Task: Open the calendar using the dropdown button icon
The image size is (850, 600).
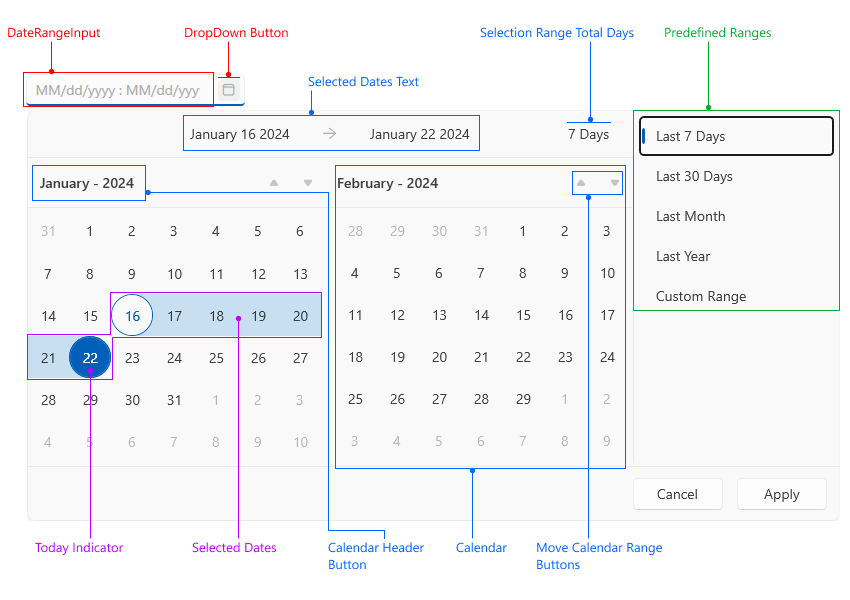Action: tap(229, 89)
